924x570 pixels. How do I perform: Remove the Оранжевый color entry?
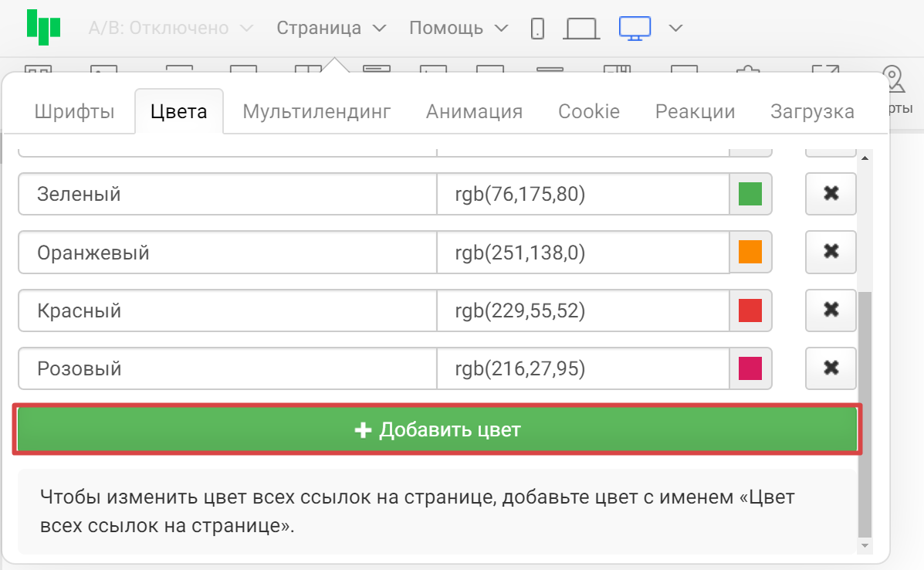click(831, 252)
